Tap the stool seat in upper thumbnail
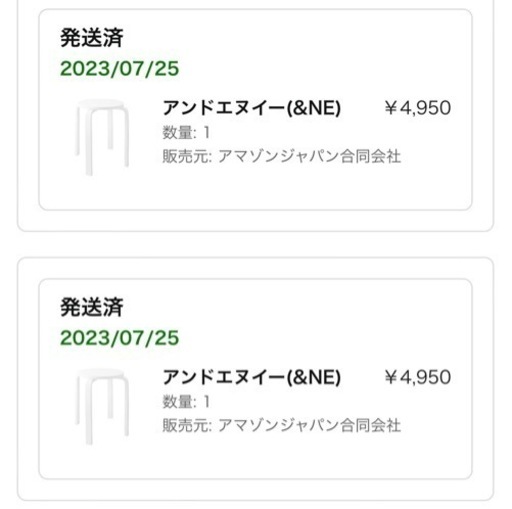 click(101, 104)
